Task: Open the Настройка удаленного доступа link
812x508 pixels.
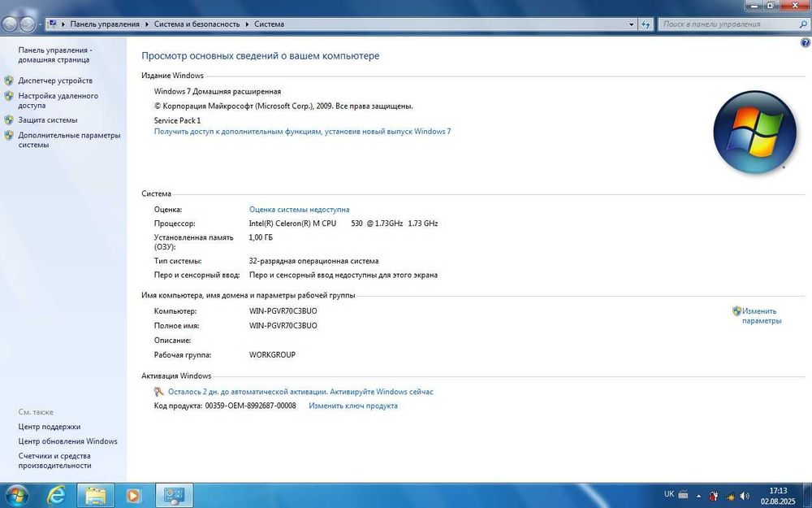Action: click(x=58, y=101)
